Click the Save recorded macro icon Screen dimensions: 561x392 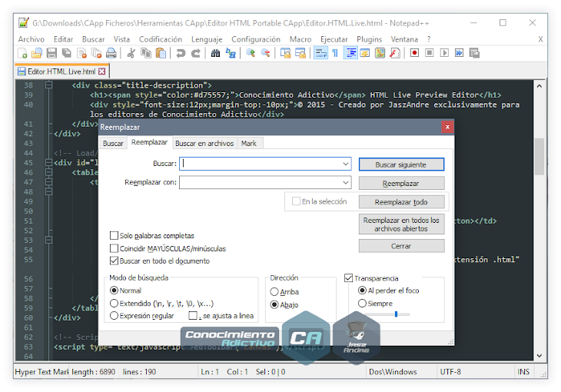pyautogui.click(x=474, y=53)
